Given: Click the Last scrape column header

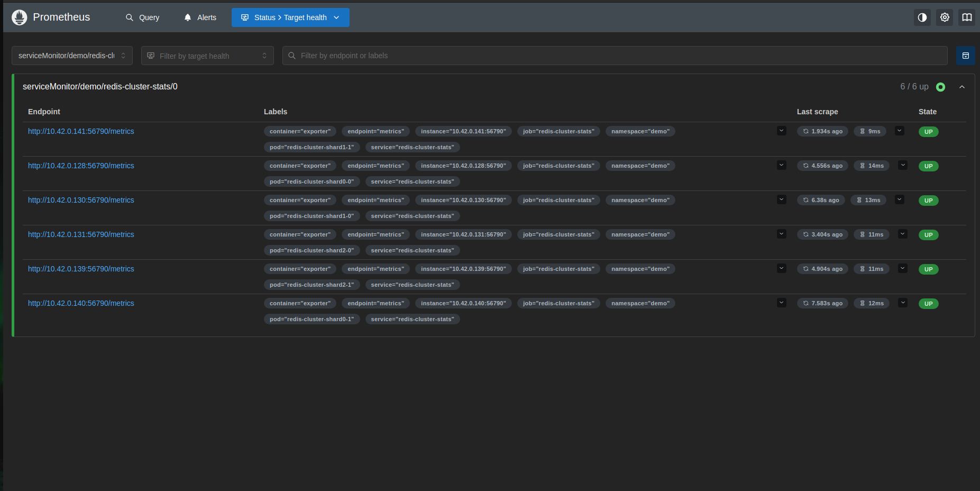Looking at the screenshot, I should point(818,112).
